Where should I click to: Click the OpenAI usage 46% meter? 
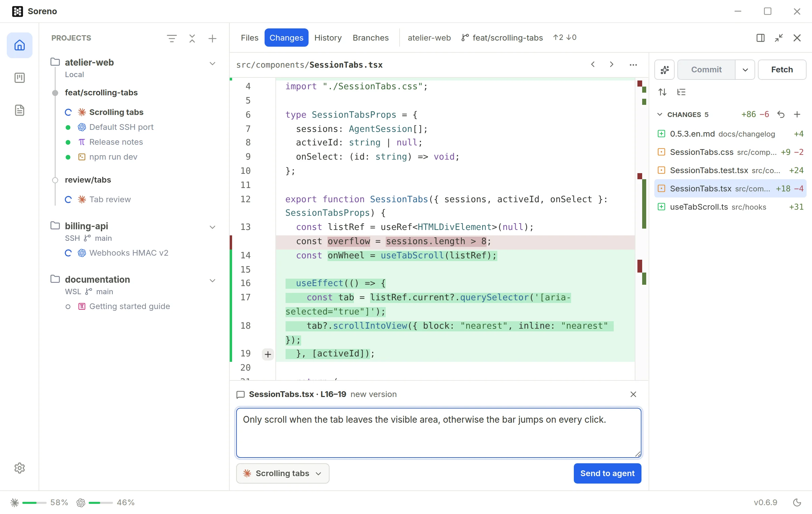(106, 503)
